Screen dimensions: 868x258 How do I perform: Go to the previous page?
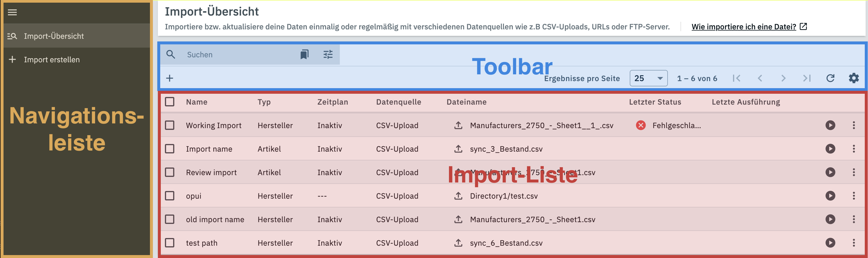coord(760,78)
